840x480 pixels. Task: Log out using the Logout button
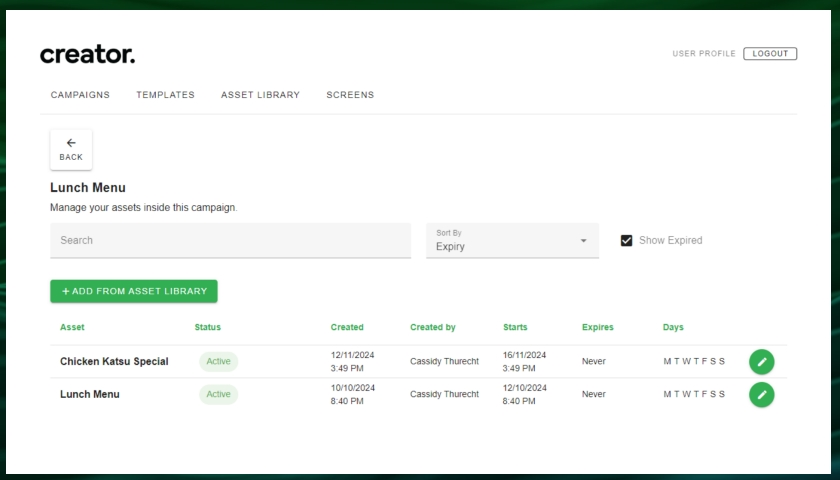click(x=770, y=54)
